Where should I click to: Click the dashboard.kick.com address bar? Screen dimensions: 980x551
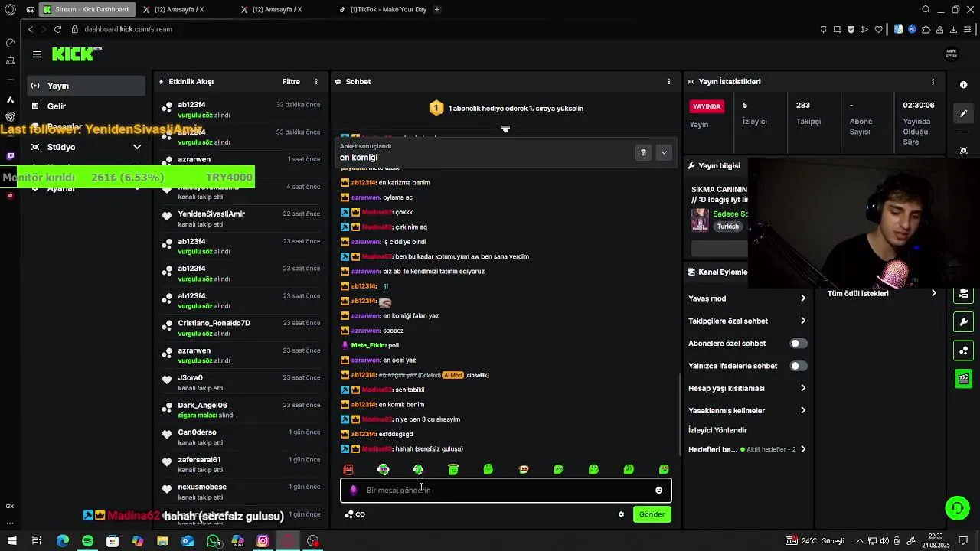click(x=128, y=29)
